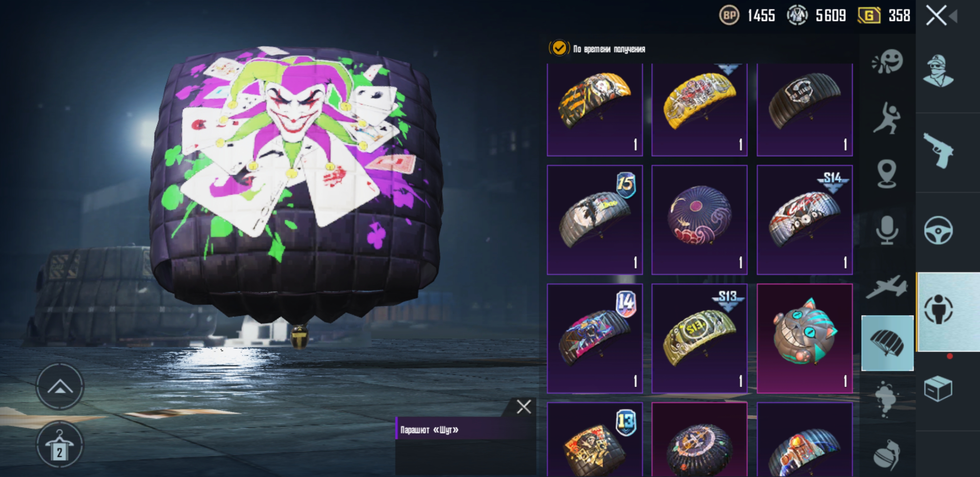Open the airplane skins category
980x477 pixels.
(x=886, y=287)
